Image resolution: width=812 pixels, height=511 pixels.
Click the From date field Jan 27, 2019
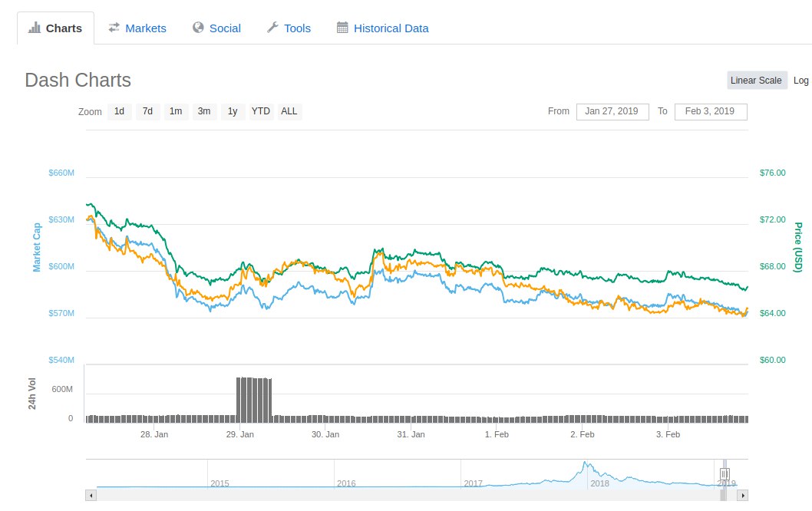(612, 112)
